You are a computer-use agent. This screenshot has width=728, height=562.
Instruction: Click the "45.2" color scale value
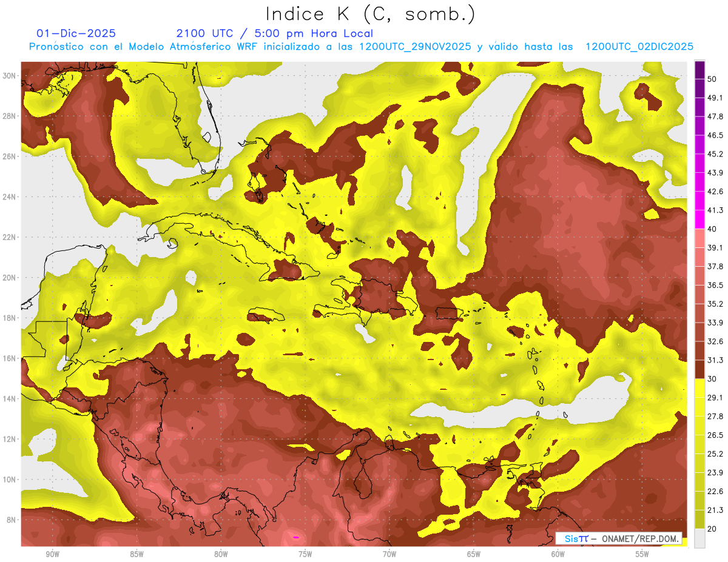(715, 154)
